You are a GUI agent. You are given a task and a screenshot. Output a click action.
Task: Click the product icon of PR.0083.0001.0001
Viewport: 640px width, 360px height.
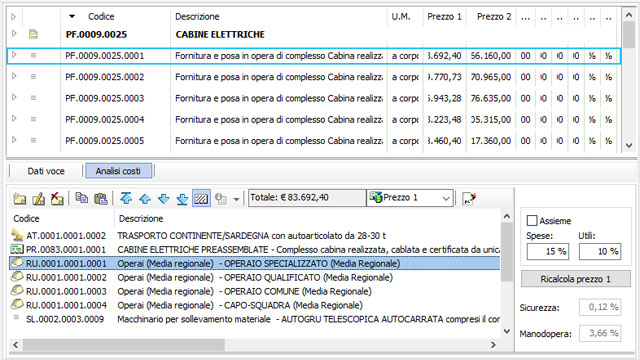17,249
